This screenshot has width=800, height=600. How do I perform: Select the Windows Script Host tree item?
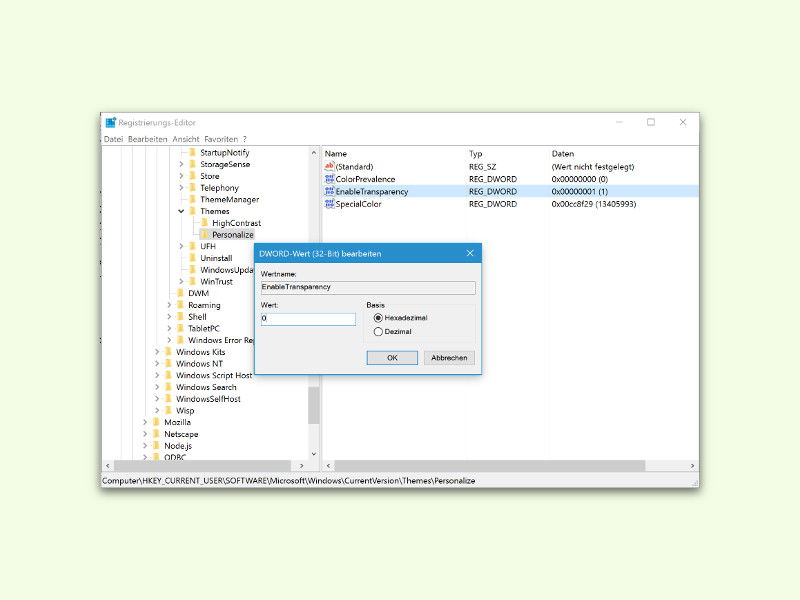point(214,375)
